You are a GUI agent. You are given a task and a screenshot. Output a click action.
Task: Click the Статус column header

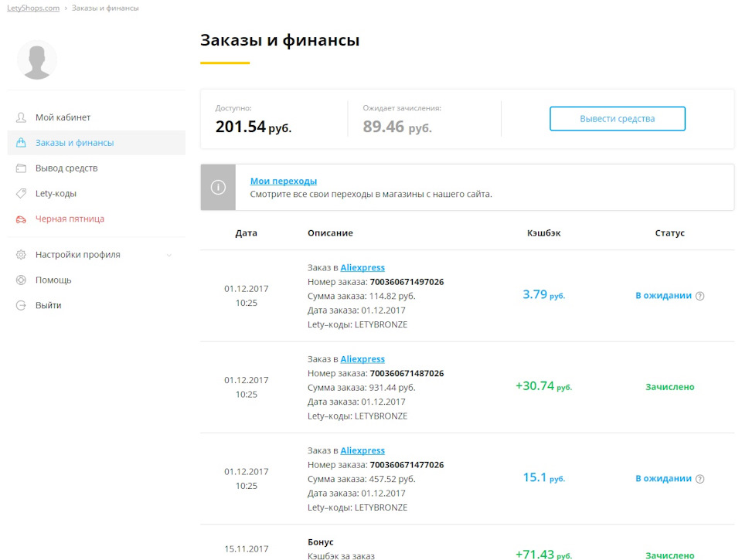tap(669, 233)
